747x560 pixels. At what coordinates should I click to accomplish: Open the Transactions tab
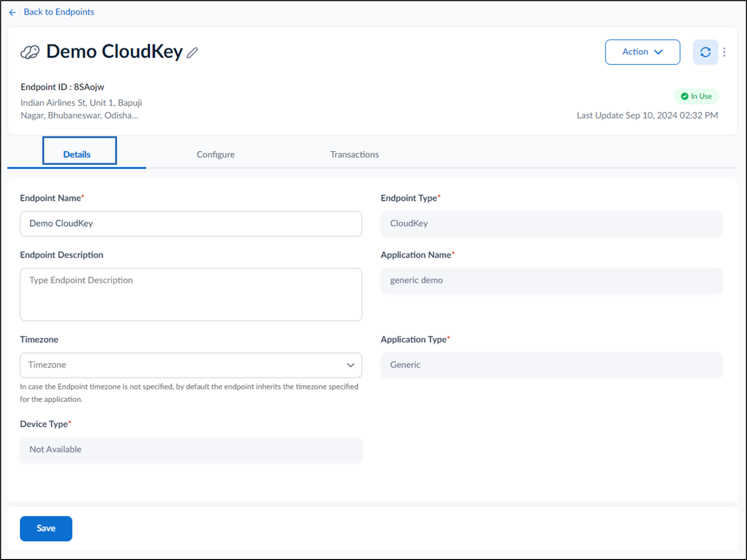(354, 154)
